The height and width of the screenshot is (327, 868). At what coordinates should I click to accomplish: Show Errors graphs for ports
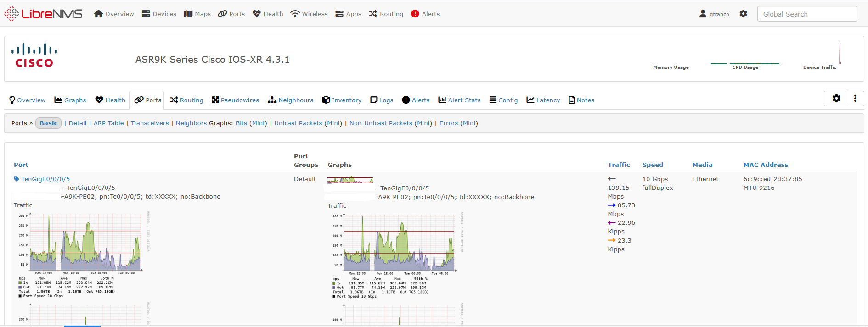[449, 123]
